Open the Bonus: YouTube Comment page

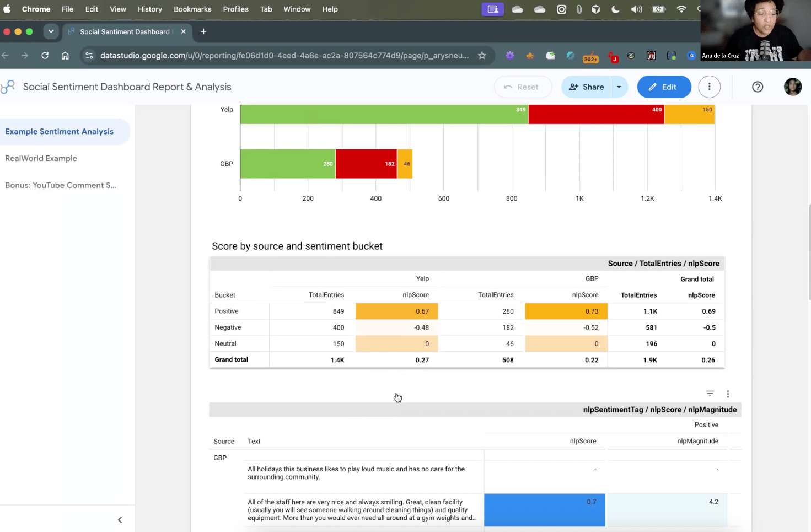click(x=61, y=185)
